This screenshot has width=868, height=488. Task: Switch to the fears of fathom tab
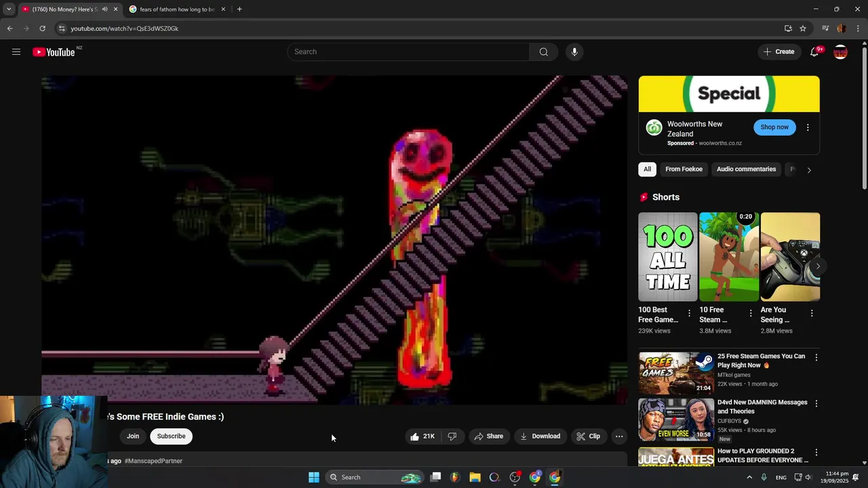pyautogui.click(x=177, y=9)
